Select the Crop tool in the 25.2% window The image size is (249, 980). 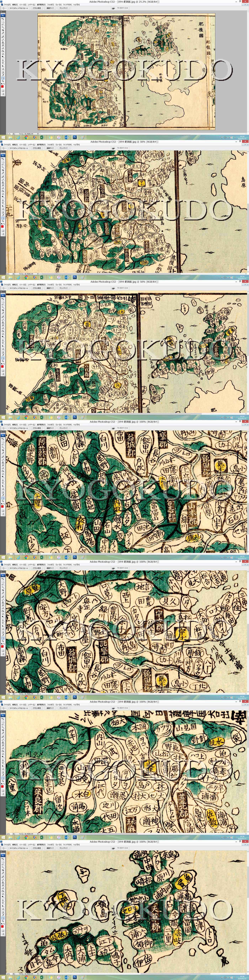3,30
